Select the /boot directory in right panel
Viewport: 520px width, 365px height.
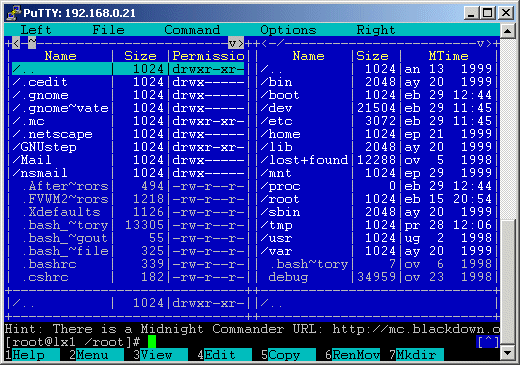coord(376,95)
